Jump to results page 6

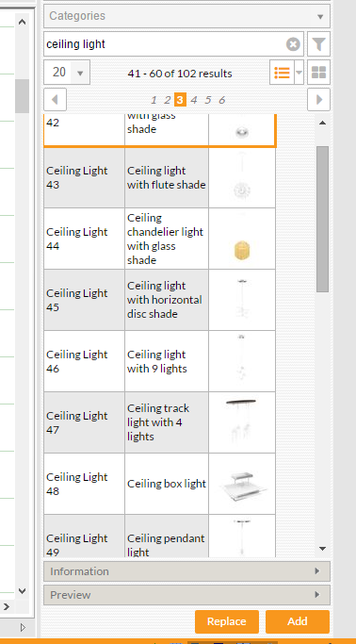tap(222, 100)
